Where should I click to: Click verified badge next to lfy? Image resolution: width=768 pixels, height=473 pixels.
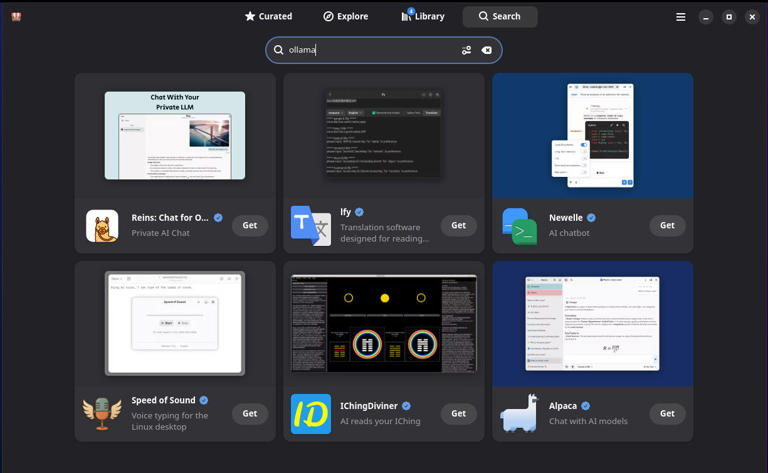point(359,212)
